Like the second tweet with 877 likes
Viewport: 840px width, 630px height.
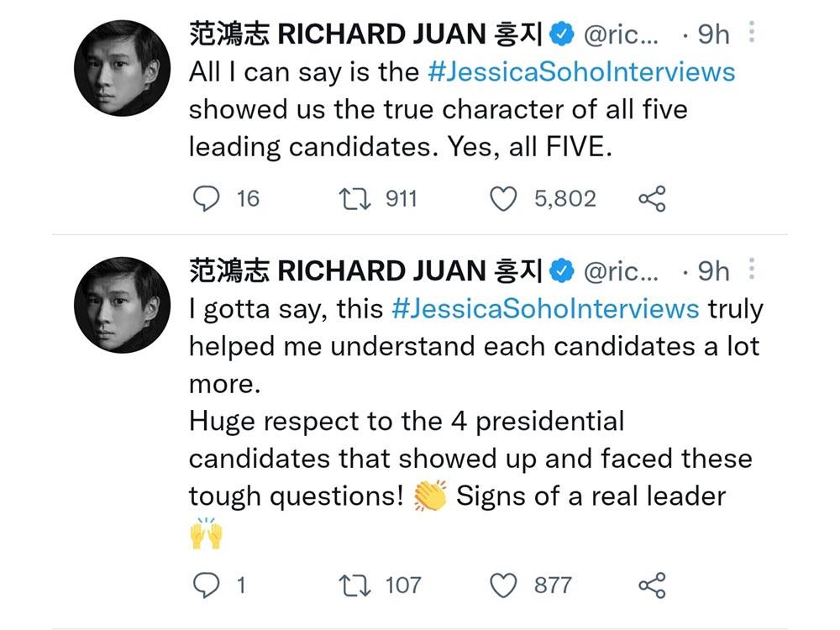coord(505,584)
